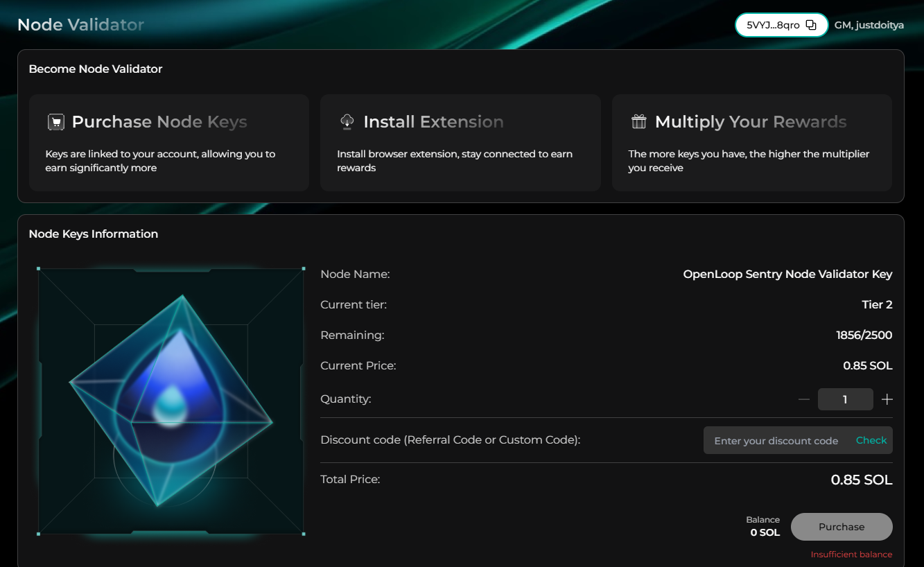Screen dimensions: 924x567
Task: Click the GM, justdoitya greeting text
Action: [869, 25]
